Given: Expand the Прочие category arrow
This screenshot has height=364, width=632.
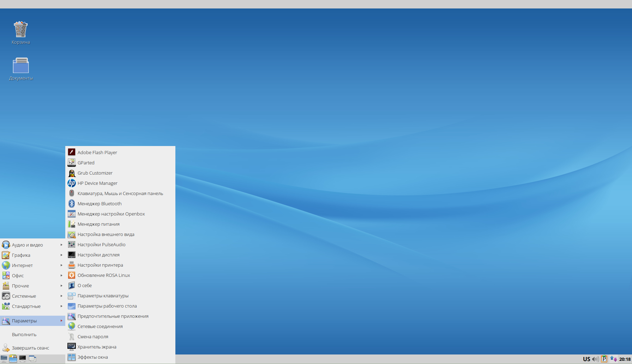Looking at the screenshot, I should click(x=61, y=286).
